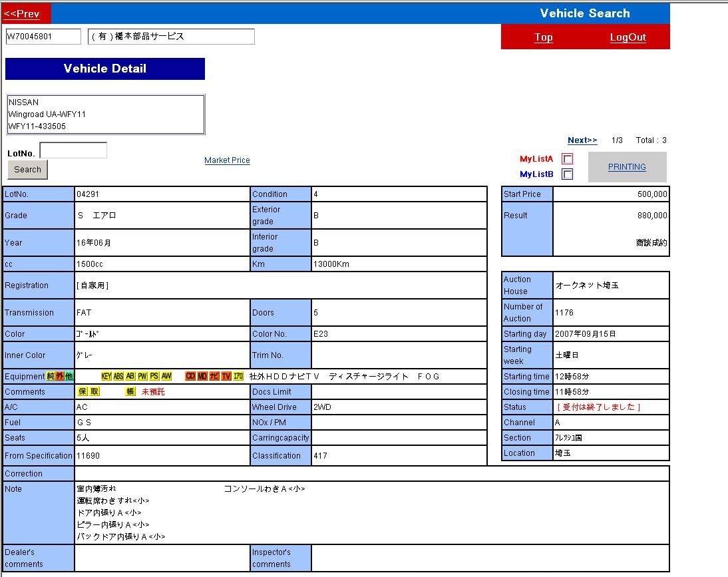The width and height of the screenshot is (728, 577).
Task: Click the Vehicle Search title
Action: point(584,13)
